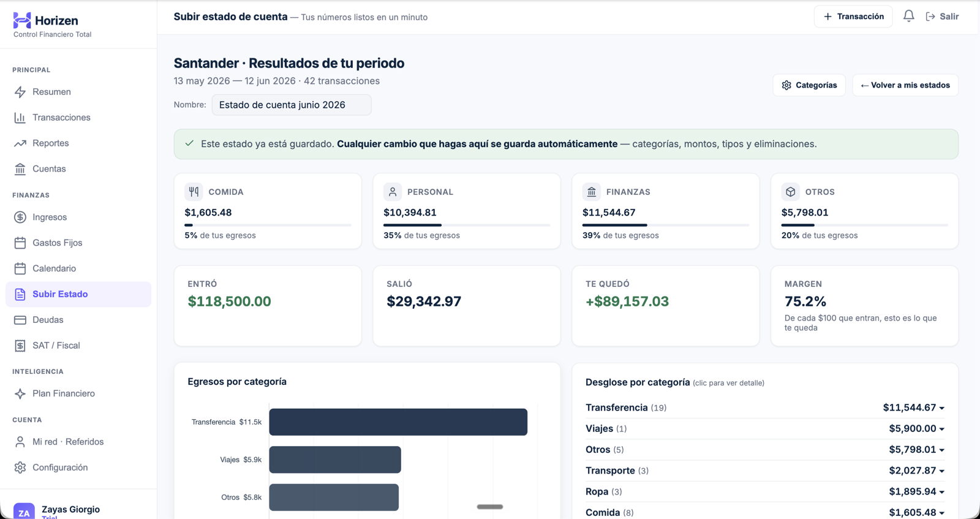Expand Transferencia breakdown row
The image size is (980, 519).
coord(765,407)
